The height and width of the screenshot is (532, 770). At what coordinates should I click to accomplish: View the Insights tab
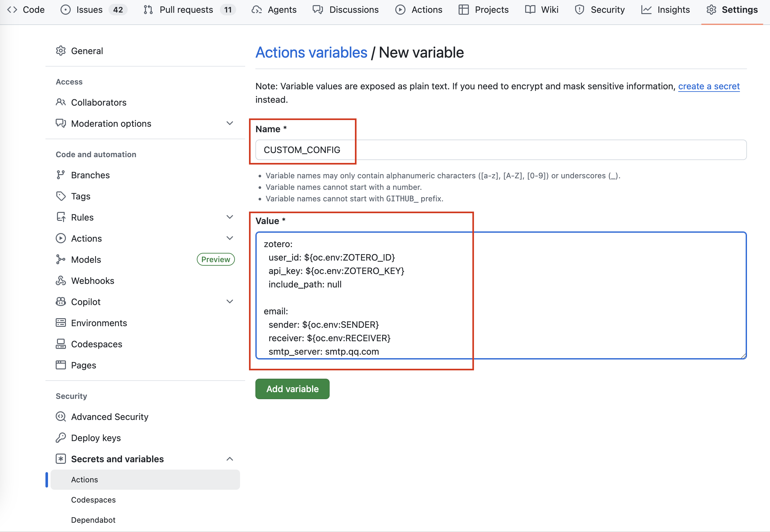pos(665,10)
